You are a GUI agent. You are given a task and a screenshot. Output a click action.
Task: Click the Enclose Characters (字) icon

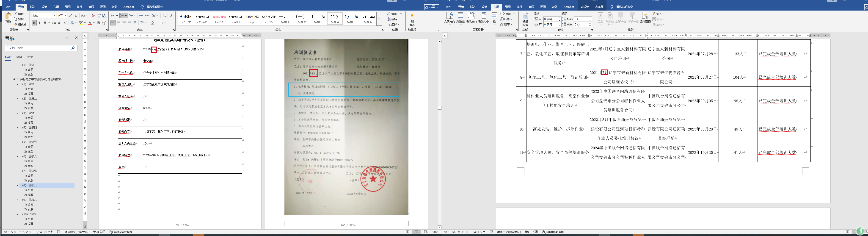click(105, 23)
